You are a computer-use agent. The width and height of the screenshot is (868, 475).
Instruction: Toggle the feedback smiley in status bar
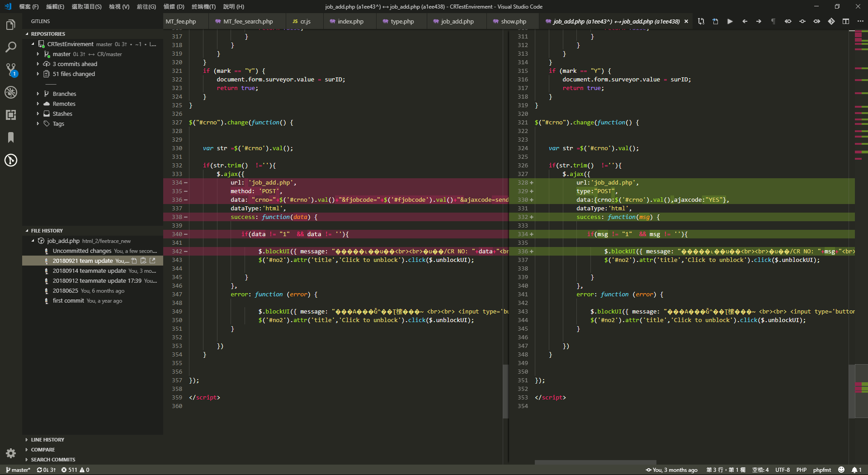click(x=842, y=470)
